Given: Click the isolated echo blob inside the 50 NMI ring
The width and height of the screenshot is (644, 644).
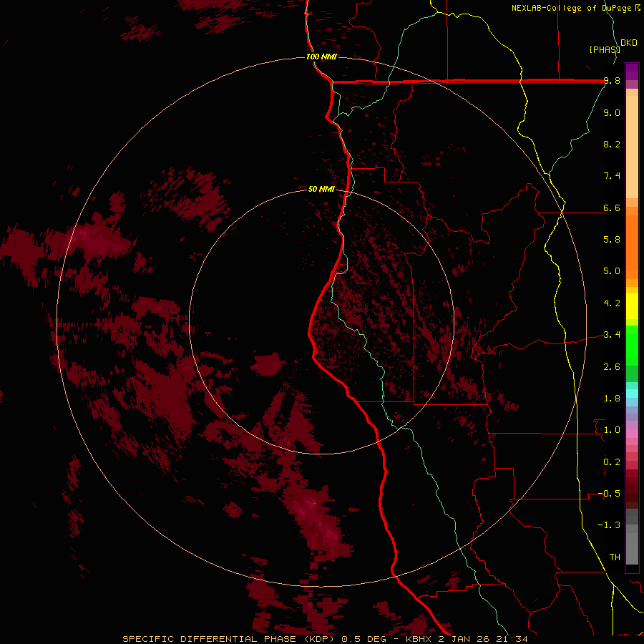Looking at the screenshot, I should pyautogui.click(x=268, y=364).
